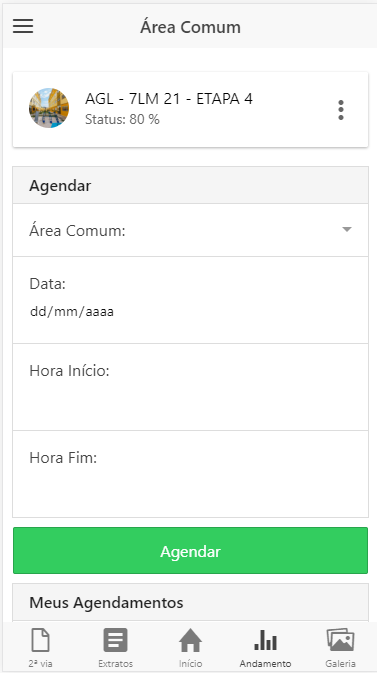Tap the project thumbnail photo
The image size is (377, 673).
tap(49, 108)
